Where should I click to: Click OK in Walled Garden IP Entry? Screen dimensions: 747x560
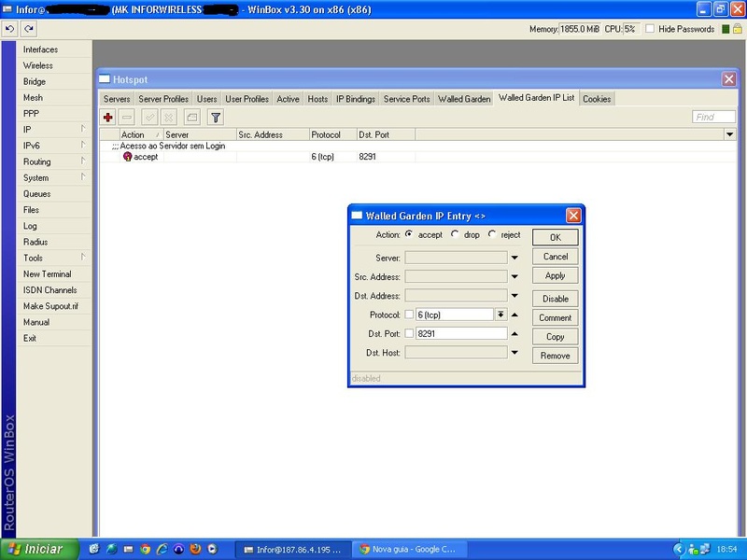(555, 237)
